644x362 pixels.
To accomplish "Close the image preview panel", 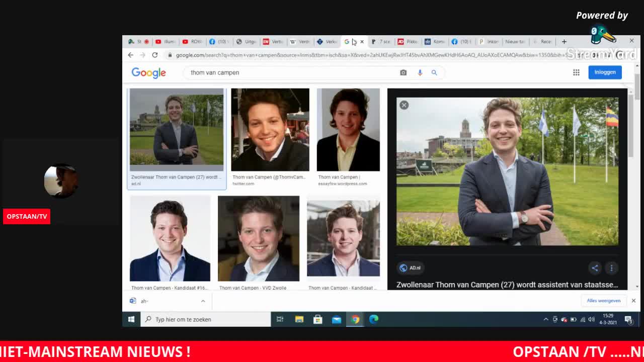I will pos(404,105).
